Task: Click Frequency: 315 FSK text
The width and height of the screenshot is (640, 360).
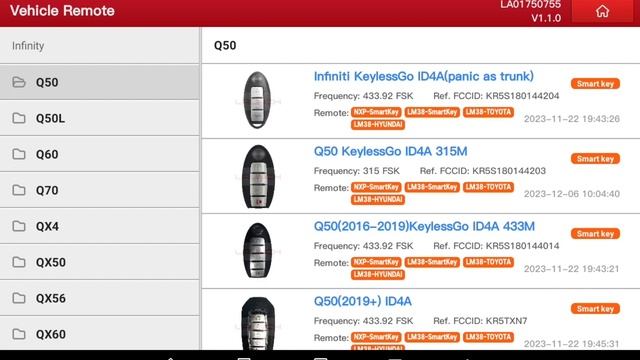Action: tap(356, 171)
